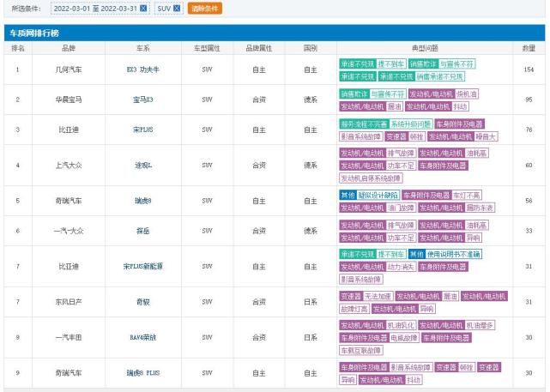Click the 无法加速 tag for 奇骏

[x=378, y=297]
